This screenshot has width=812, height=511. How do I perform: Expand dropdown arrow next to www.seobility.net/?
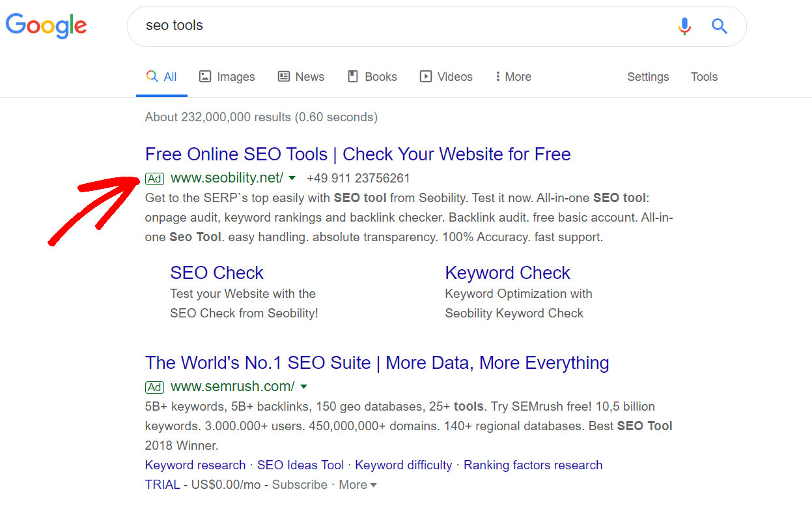tap(292, 178)
